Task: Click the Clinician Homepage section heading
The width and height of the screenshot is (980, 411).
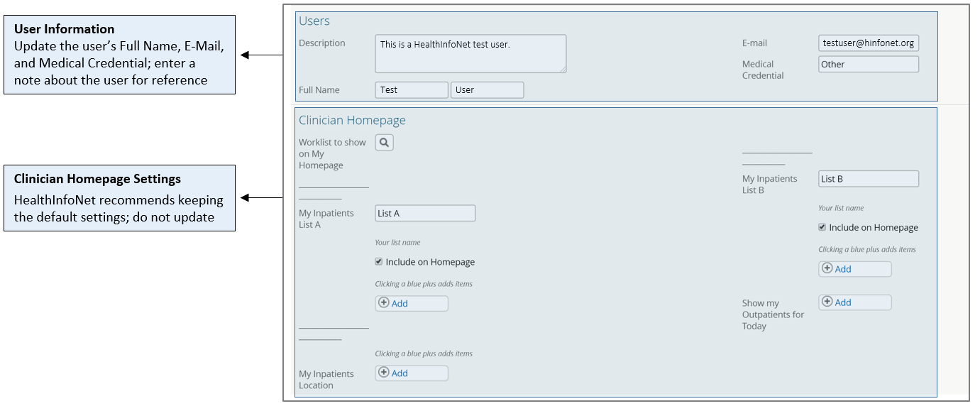Action: [x=352, y=121]
